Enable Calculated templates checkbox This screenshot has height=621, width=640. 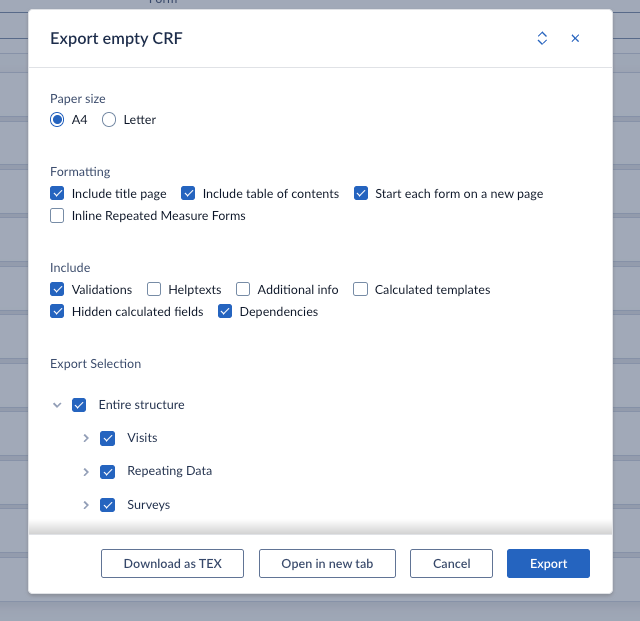point(361,290)
